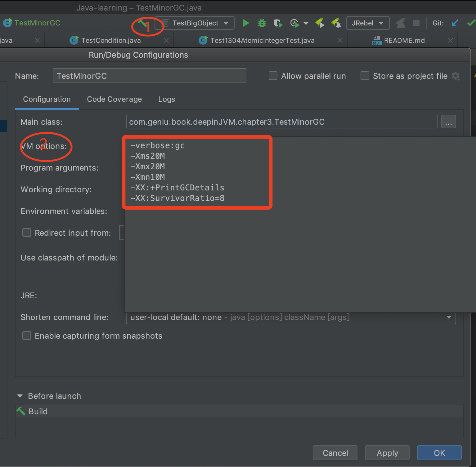Click Test1304AtomicIntegerTest.java class icon

(x=203, y=40)
